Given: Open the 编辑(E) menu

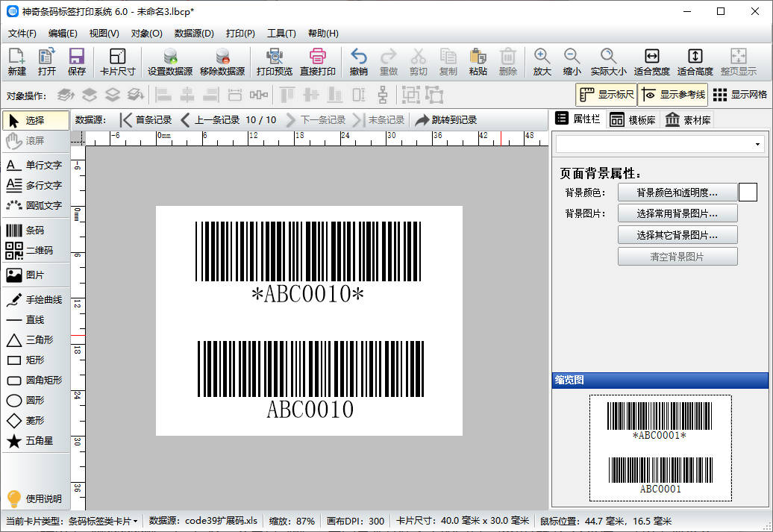Looking at the screenshot, I should (63, 34).
